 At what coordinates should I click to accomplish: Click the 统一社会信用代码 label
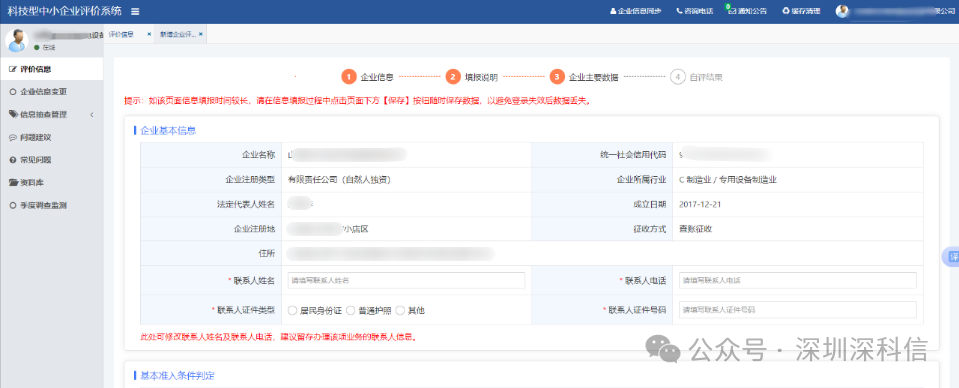(x=634, y=155)
